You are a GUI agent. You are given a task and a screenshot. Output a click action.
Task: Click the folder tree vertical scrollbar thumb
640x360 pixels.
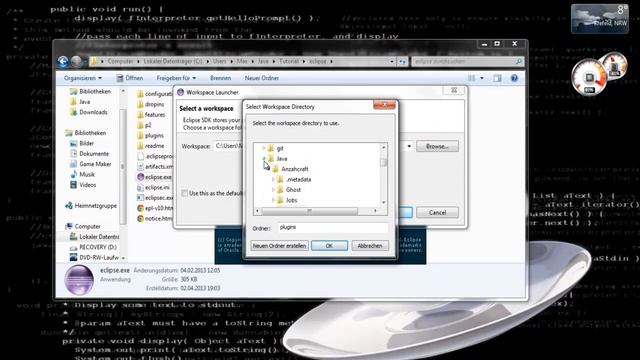(x=383, y=162)
